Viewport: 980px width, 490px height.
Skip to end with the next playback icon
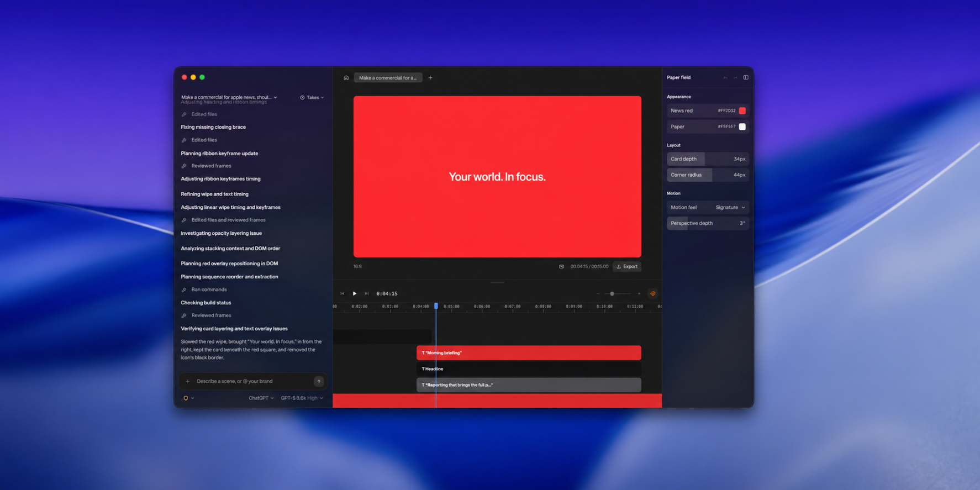367,294
